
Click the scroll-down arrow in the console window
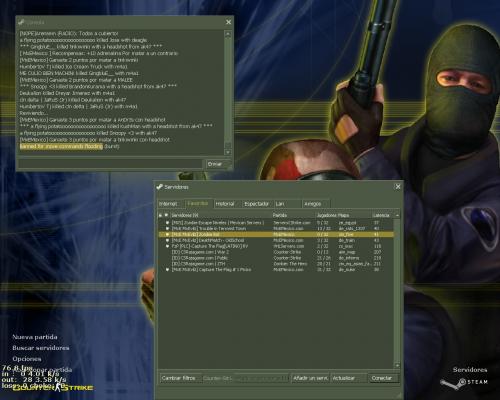point(228,152)
